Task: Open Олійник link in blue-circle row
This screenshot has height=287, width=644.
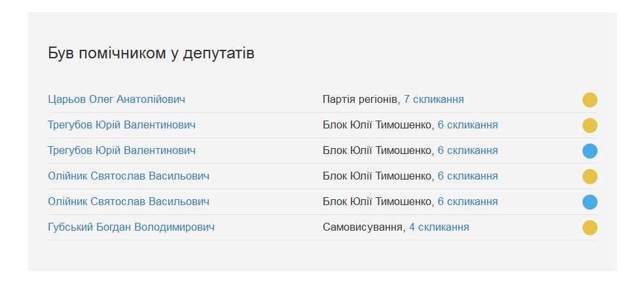Action: pos(128,201)
